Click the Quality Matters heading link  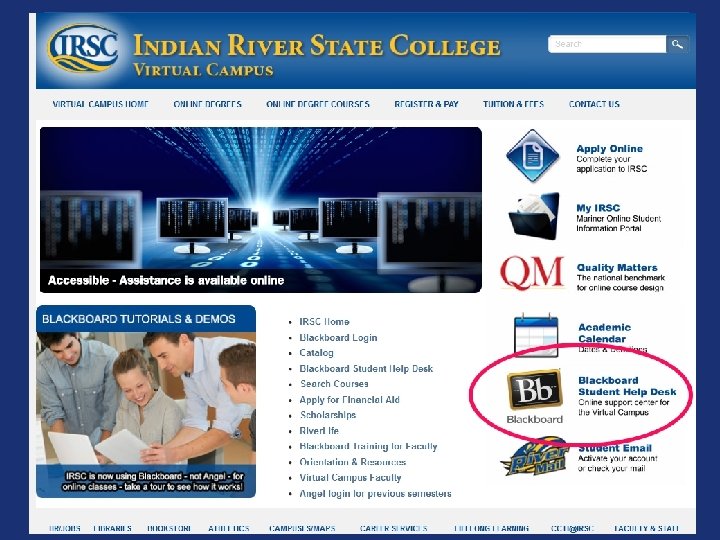click(617, 268)
